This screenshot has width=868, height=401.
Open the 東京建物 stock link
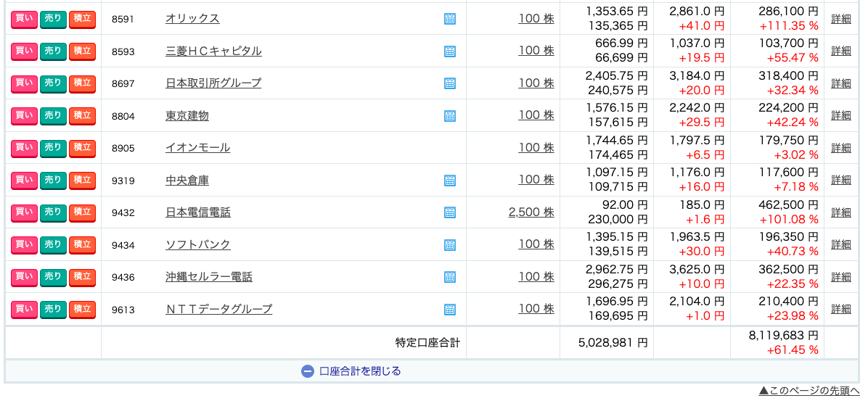coord(187,116)
